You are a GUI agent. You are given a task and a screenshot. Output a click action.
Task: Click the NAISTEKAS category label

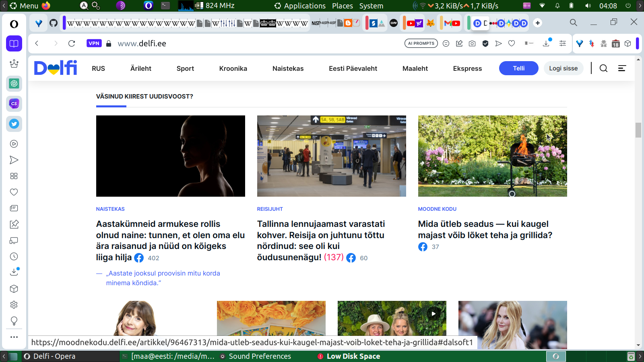[110, 209]
